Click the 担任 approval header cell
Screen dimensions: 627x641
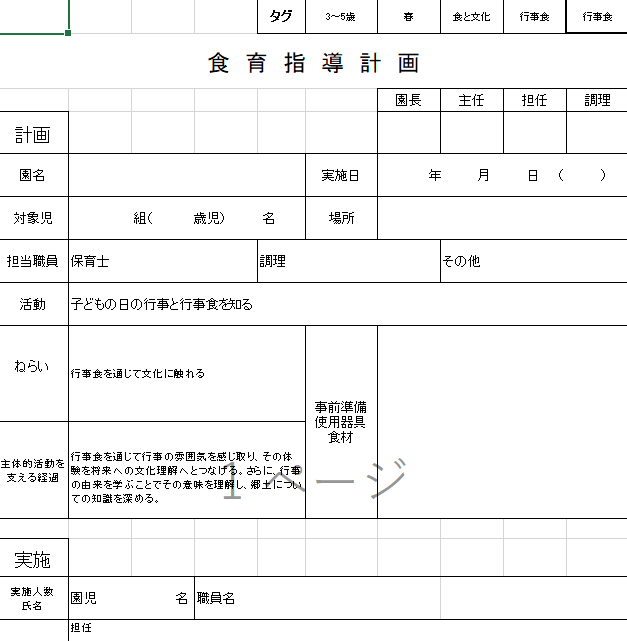pyautogui.click(x=535, y=100)
